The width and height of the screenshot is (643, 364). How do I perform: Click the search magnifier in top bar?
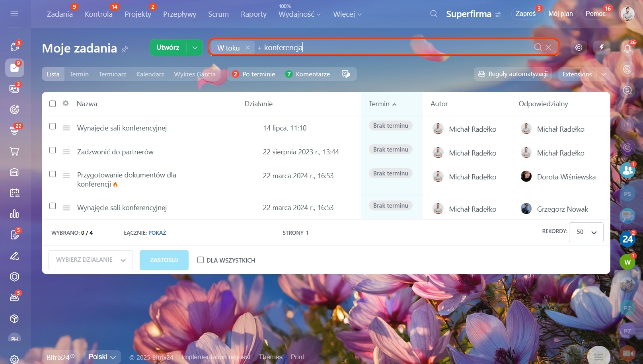tap(434, 14)
